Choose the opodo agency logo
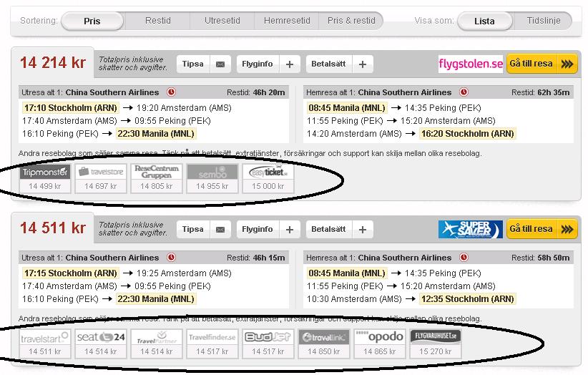 pos(379,337)
